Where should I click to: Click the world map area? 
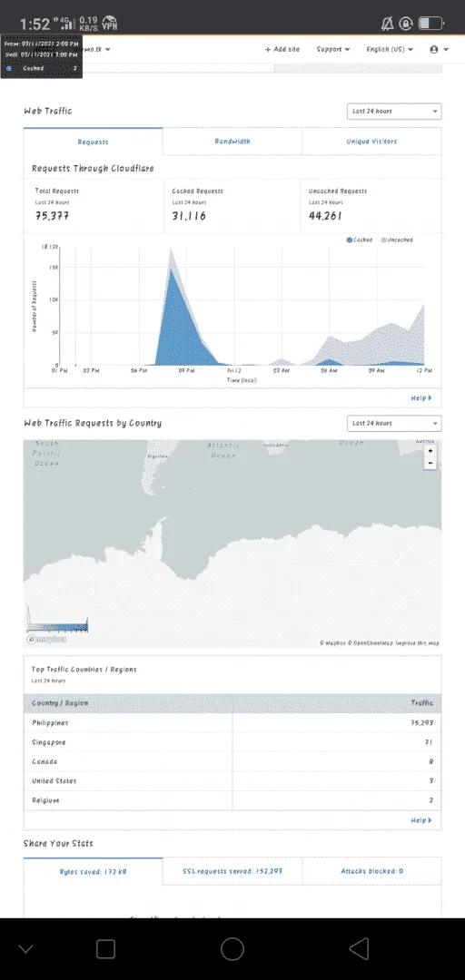coord(232,544)
